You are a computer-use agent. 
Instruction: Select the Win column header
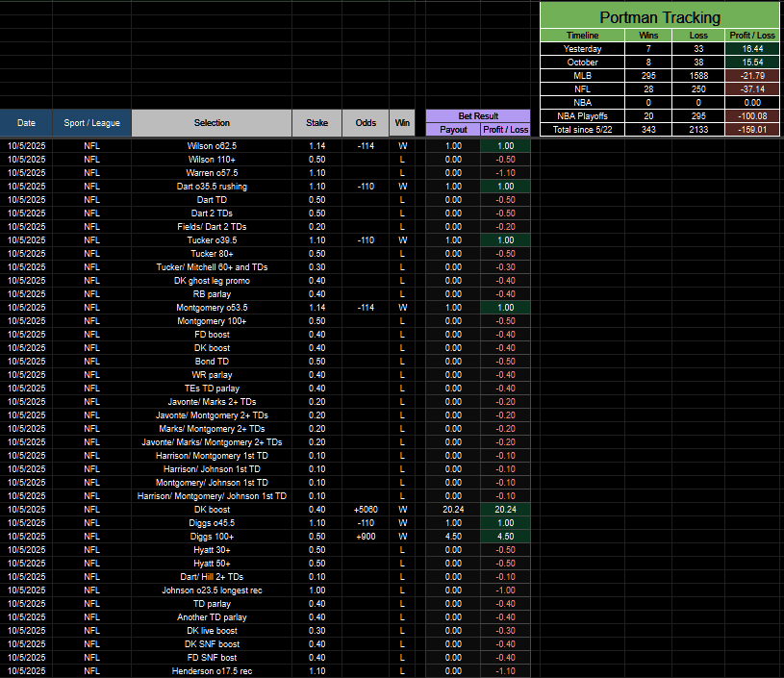(x=402, y=123)
